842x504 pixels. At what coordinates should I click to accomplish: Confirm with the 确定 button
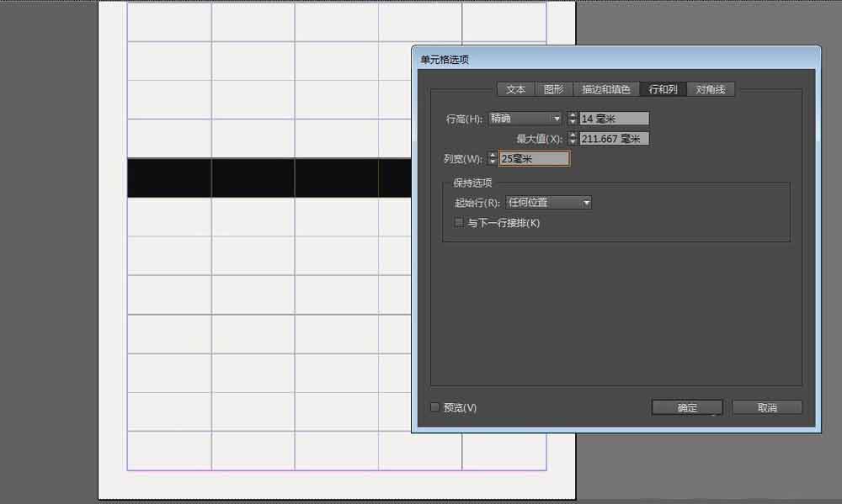tap(687, 407)
